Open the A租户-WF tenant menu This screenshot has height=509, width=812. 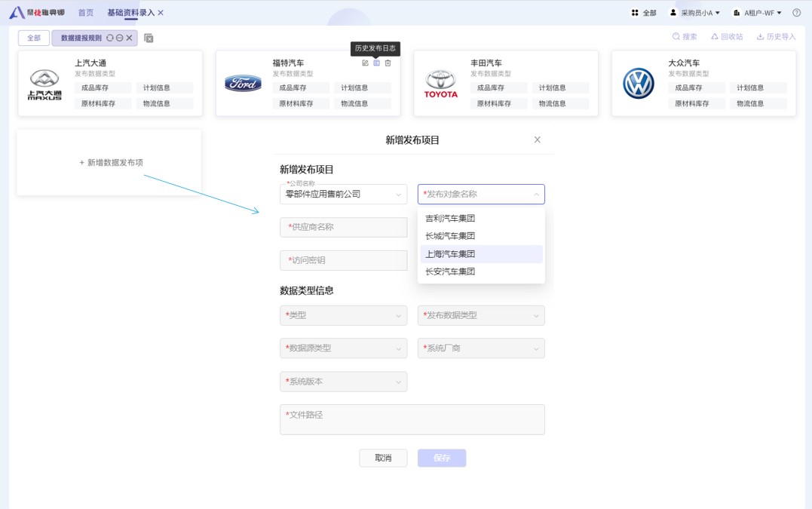coord(757,13)
